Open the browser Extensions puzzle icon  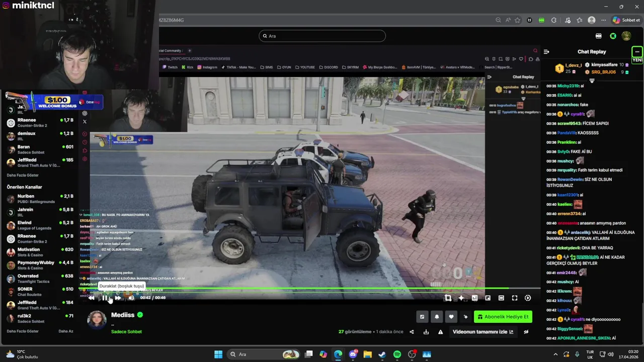[x=554, y=20]
